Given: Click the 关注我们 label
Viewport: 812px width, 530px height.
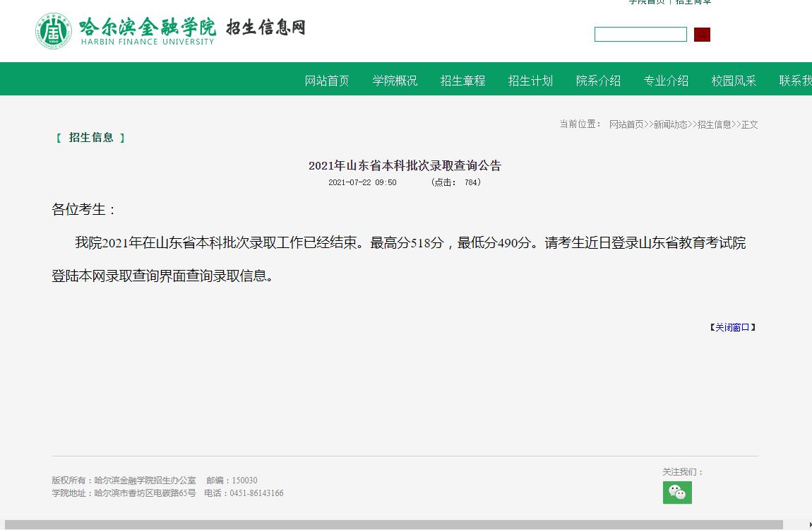Looking at the screenshot, I should tap(683, 472).
